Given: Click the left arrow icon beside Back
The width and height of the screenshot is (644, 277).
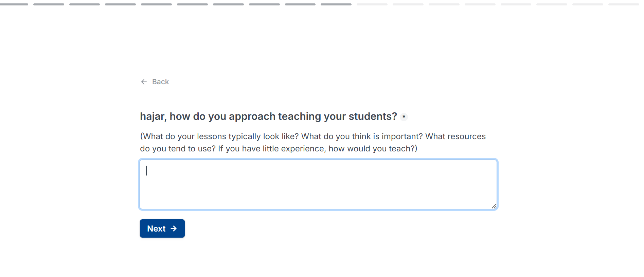Looking at the screenshot, I should pyautogui.click(x=144, y=82).
